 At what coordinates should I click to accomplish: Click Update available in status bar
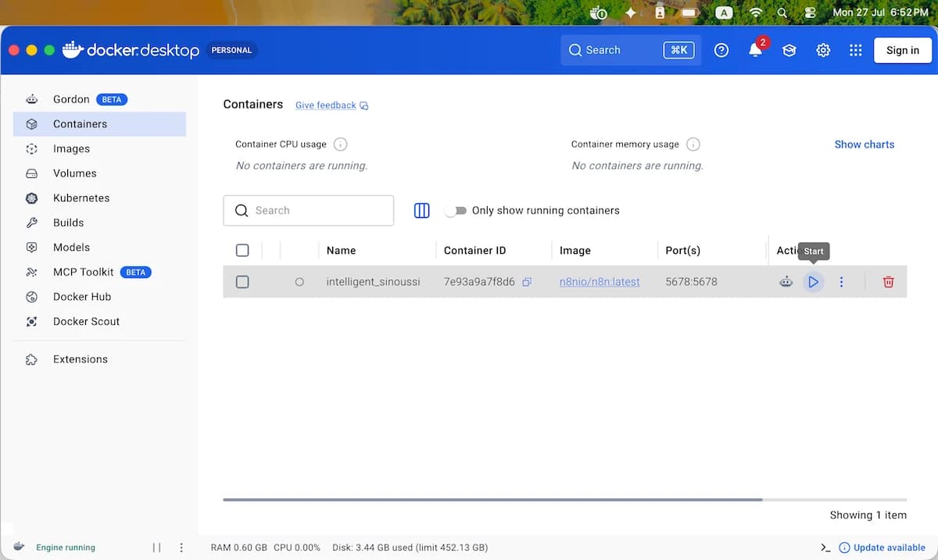click(883, 548)
